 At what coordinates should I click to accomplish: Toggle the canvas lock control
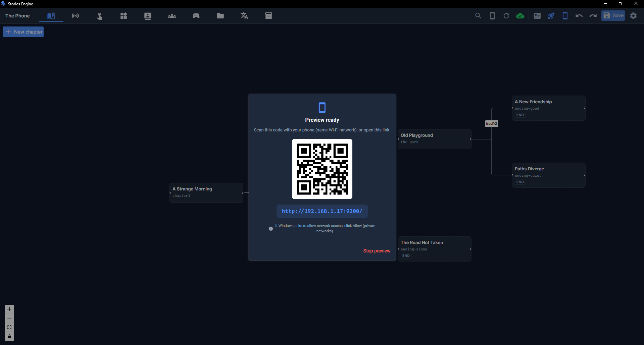[x=9, y=336]
